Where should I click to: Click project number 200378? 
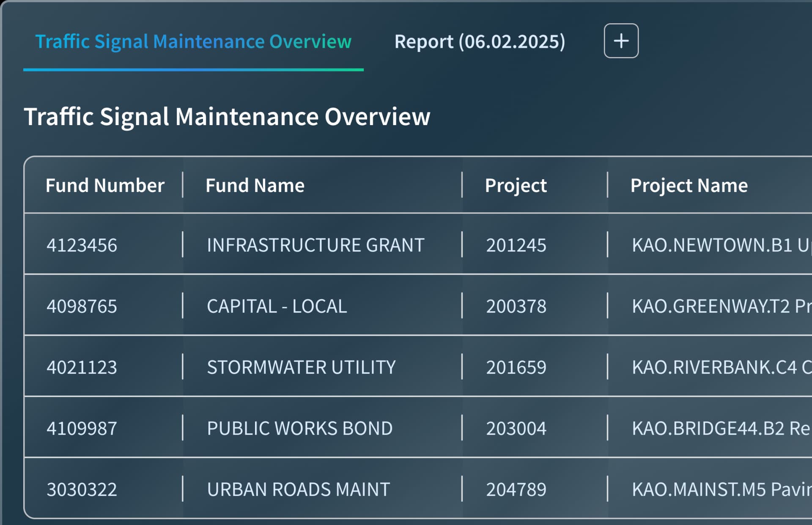coord(516,306)
